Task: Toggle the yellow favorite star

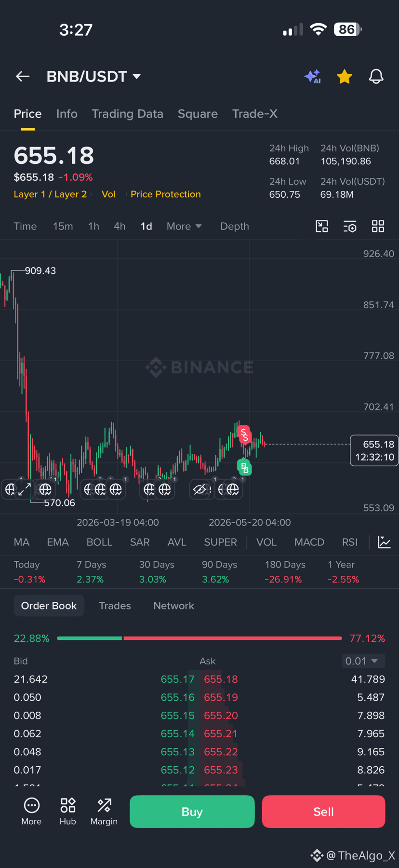Action: tap(345, 76)
